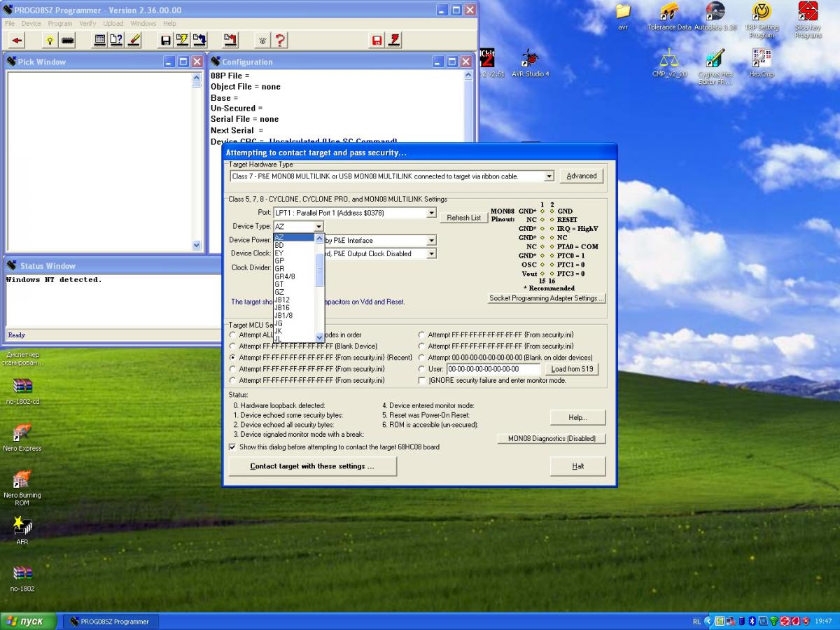Click Contact target with these settings
The height and width of the screenshot is (630, 840).
(312, 466)
